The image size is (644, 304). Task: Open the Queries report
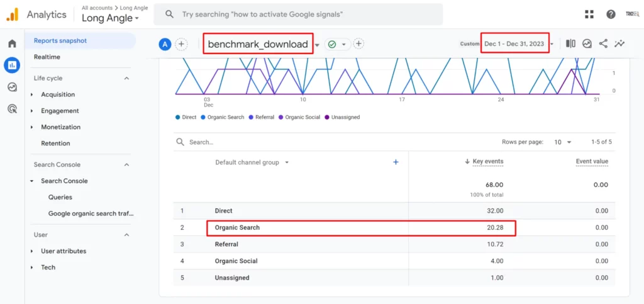[60, 197]
